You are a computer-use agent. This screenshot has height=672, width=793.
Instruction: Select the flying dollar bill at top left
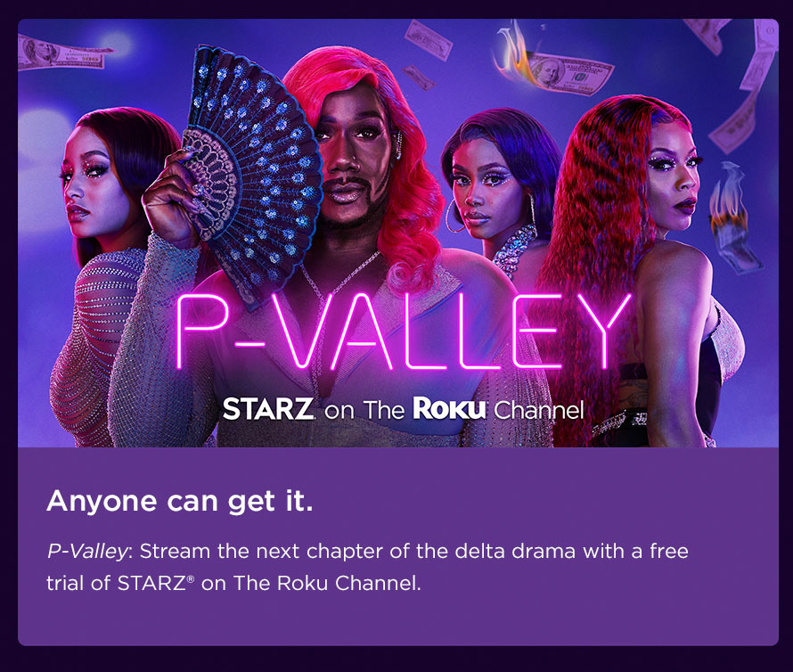(x=61, y=53)
